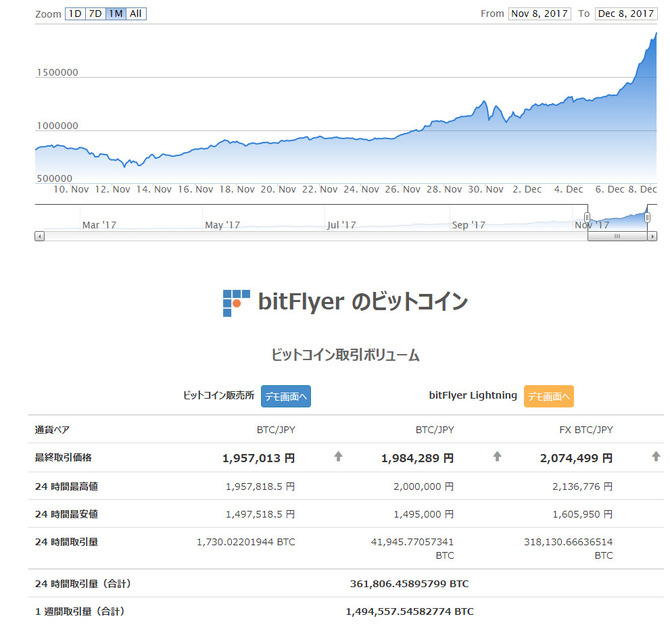
Task: Open the blue デモ画面へ button for ビットコイン販売所
Action: [286, 396]
